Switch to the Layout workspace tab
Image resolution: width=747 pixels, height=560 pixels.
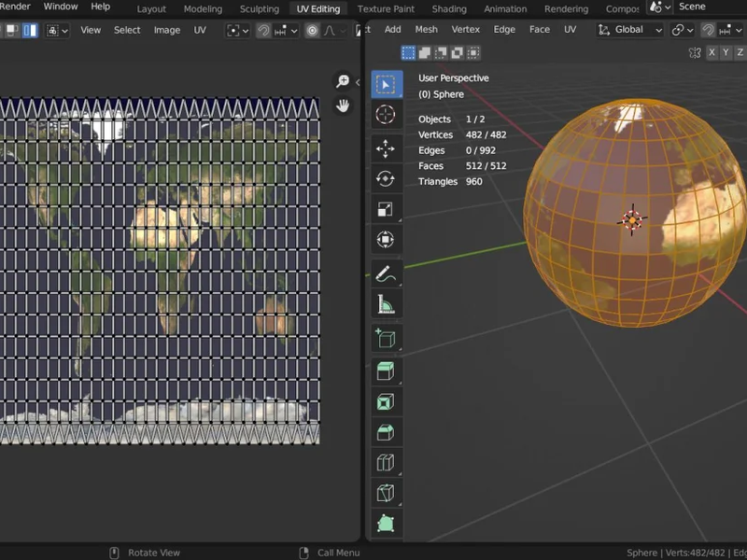coord(151,8)
